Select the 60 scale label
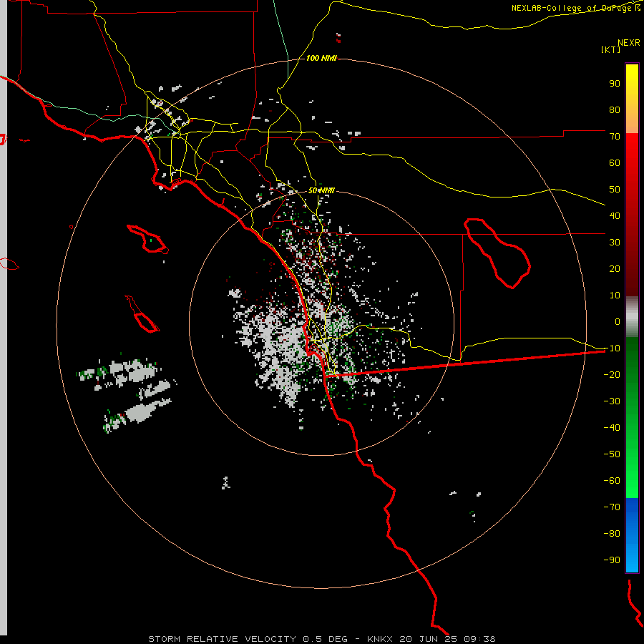 (615, 163)
